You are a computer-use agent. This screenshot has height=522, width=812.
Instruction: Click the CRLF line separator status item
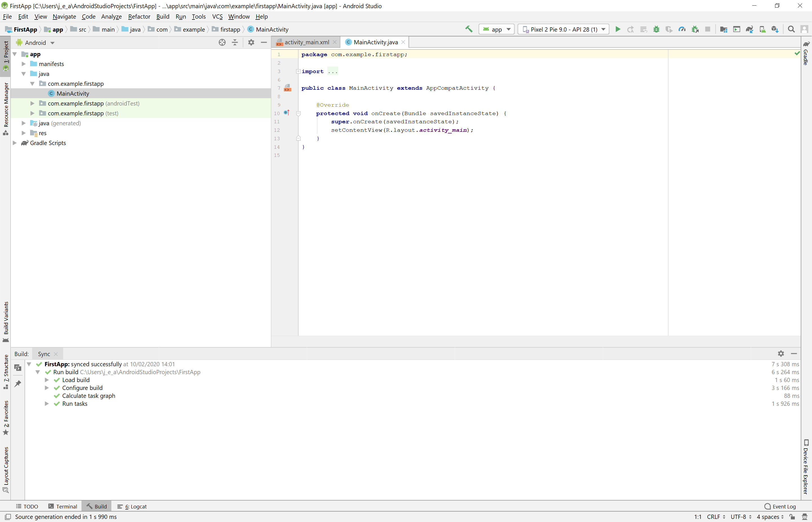pos(716,517)
